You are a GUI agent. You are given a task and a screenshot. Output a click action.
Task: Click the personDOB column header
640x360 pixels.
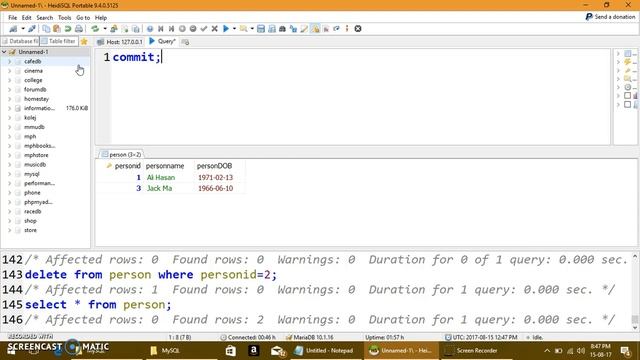(x=214, y=166)
